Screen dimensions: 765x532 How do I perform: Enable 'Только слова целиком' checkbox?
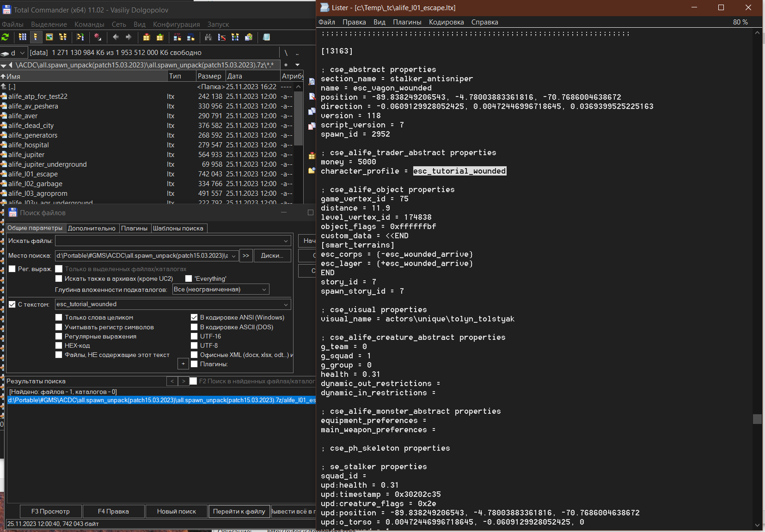pyautogui.click(x=59, y=317)
